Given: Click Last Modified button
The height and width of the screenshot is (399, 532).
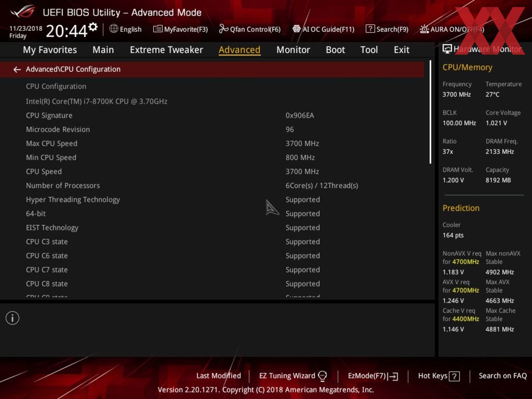Looking at the screenshot, I should 218,376.
